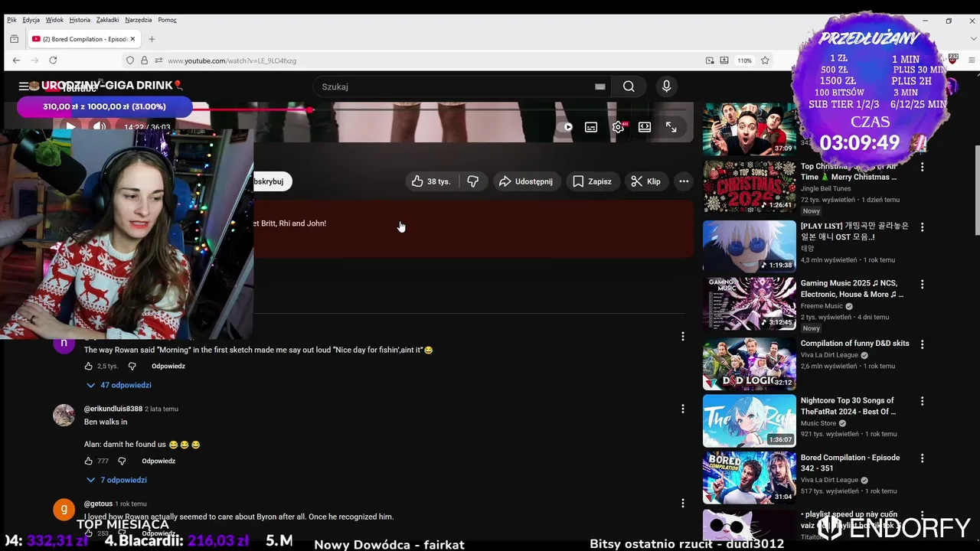Screen dimensions: 980x551
Task: Open options for the "Morning" Rowan comment
Action: pos(683,336)
